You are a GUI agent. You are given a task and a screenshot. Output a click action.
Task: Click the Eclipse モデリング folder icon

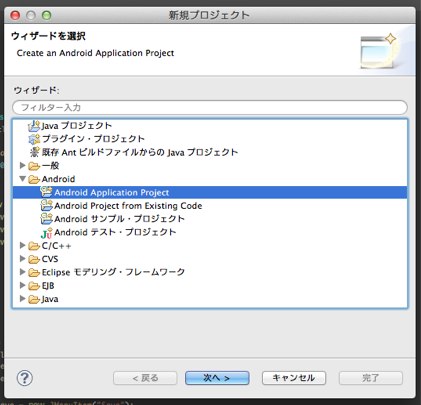(x=34, y=273)
